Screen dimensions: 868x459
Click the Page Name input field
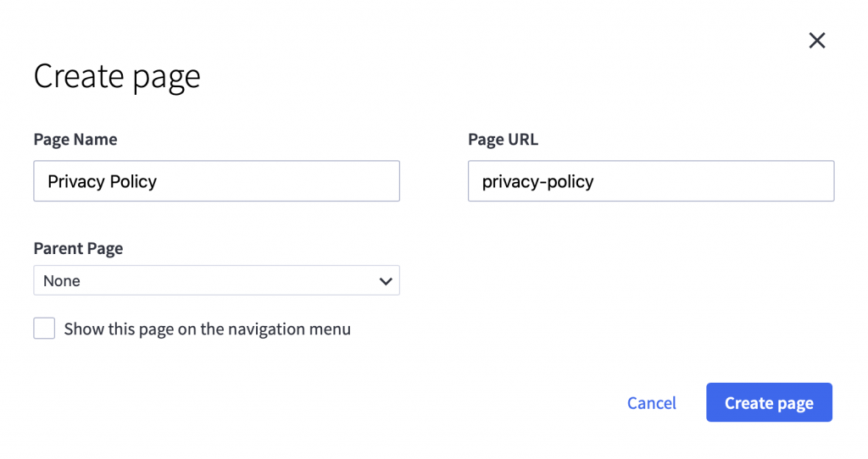[216, 181]
